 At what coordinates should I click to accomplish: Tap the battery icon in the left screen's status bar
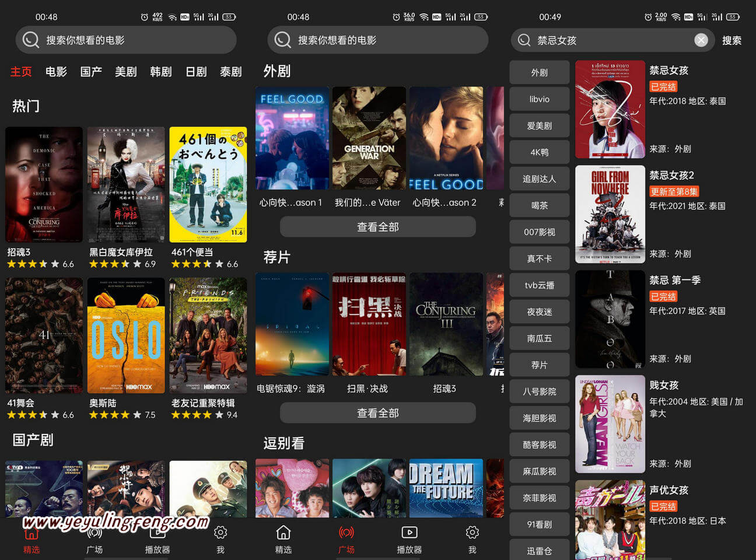point(229,17)
